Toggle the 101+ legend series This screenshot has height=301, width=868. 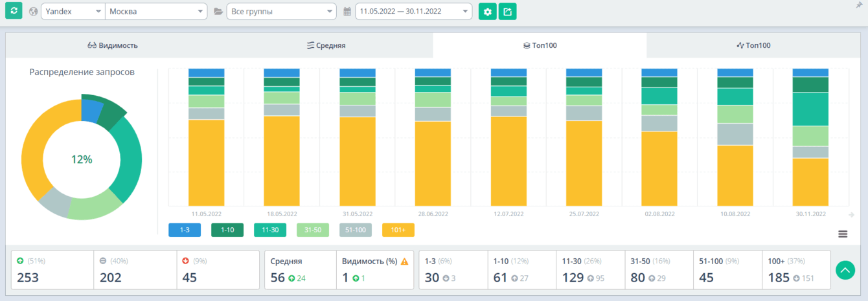click(398, 230)
